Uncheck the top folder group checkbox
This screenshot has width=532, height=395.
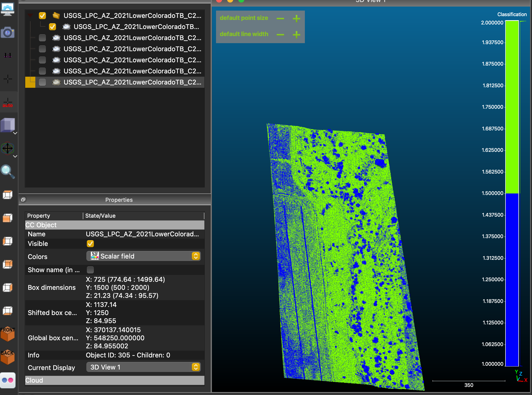(x=42, y=16)
